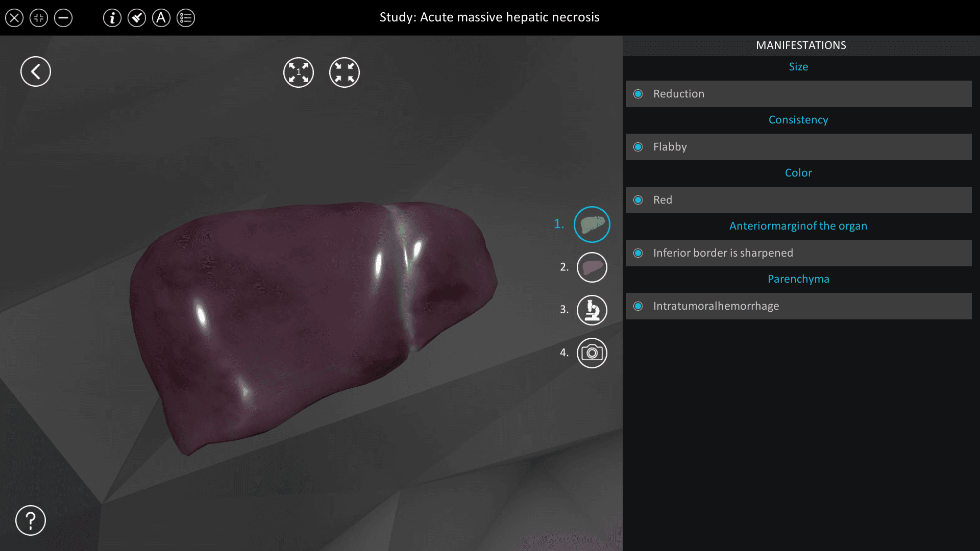Click the brush/clean icon in top bar
Image resolution: width=980 pixels, height=551 pixels.
click(x=137, y=18)
